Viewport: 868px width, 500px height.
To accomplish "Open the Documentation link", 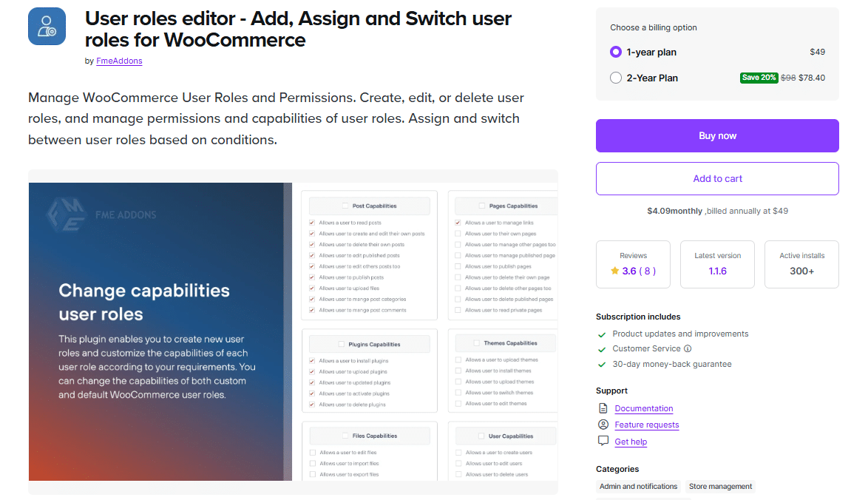I will coord(644,408).
